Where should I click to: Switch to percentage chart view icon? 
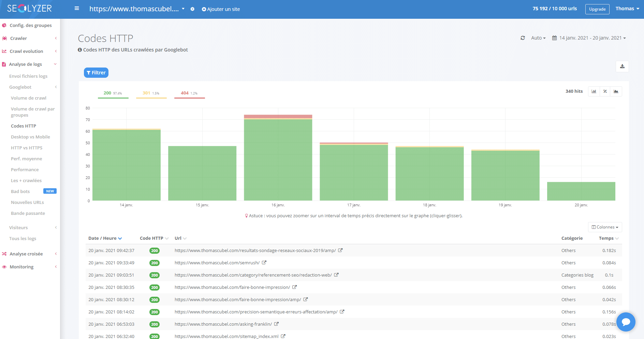click(x=605, y=91)
